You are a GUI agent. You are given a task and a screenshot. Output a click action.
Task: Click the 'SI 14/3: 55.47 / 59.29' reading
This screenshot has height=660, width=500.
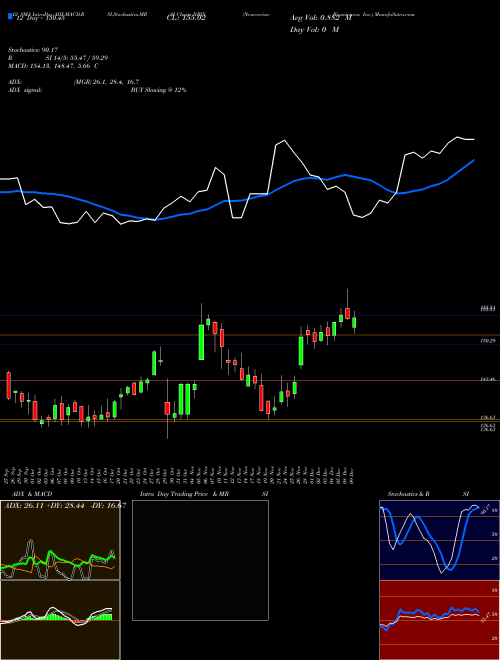tap(75, 58)
